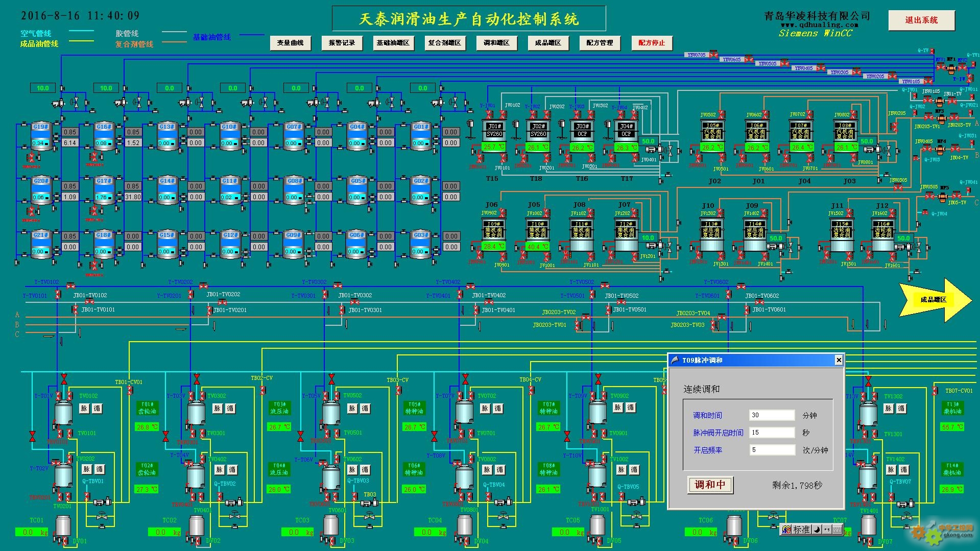Click the pump next to Q-TBV01

coord(102,502)
